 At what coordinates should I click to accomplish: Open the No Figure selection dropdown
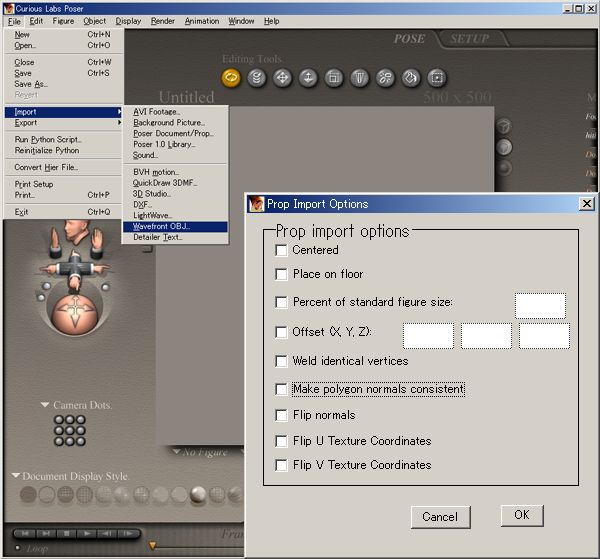(176, 451)
